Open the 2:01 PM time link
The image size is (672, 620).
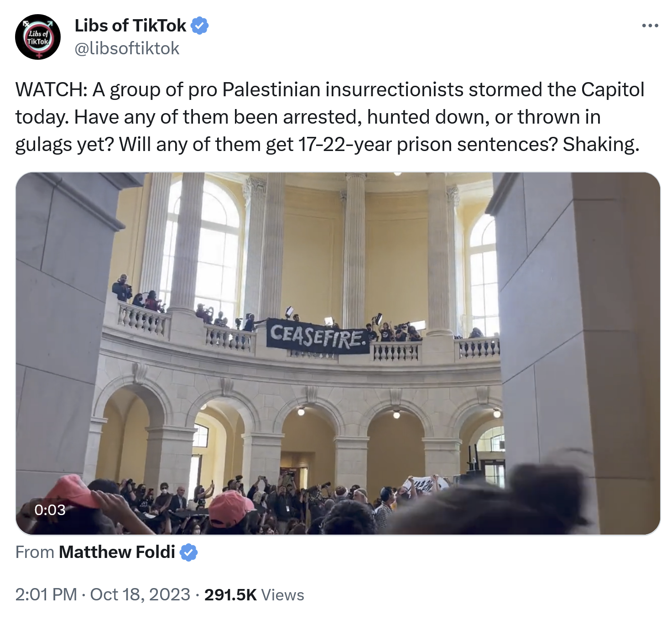coord(46,594)
